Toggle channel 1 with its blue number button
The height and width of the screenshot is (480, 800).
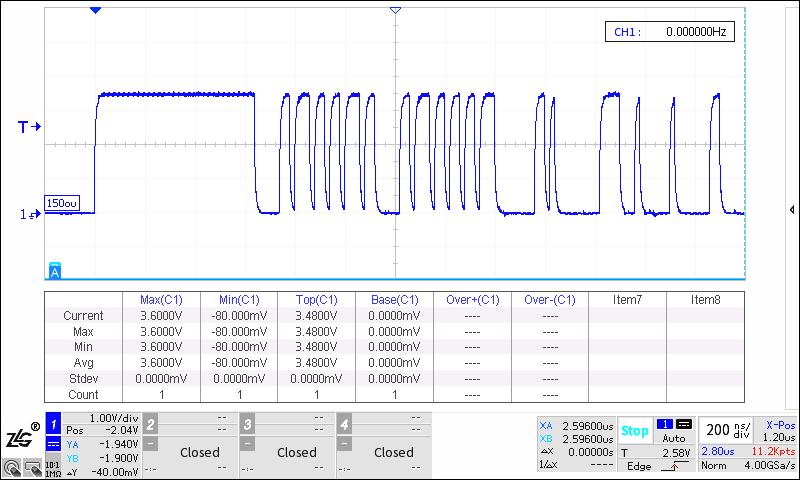point(54,425)
